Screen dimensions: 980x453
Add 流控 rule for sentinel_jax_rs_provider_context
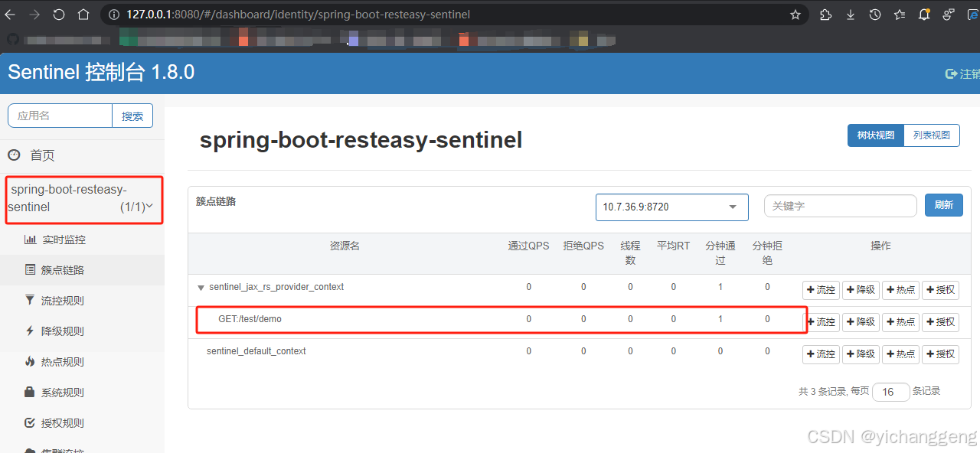coord(821,290)
